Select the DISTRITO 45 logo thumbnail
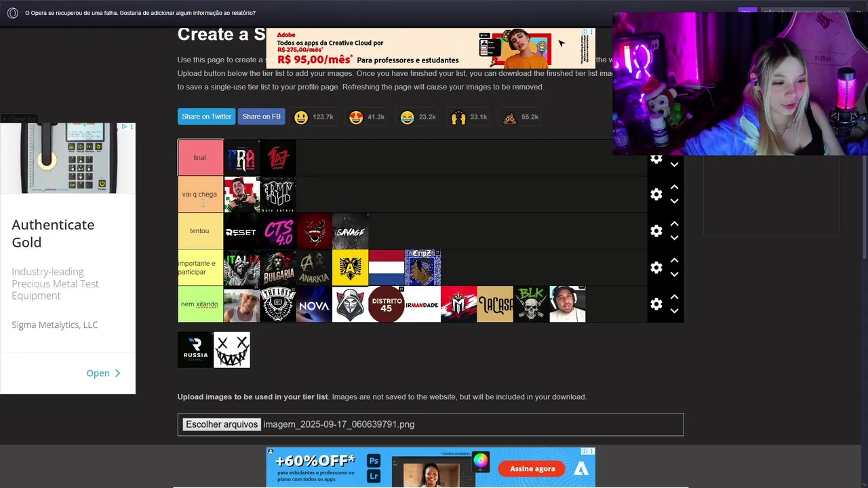 tap(387, 304)
